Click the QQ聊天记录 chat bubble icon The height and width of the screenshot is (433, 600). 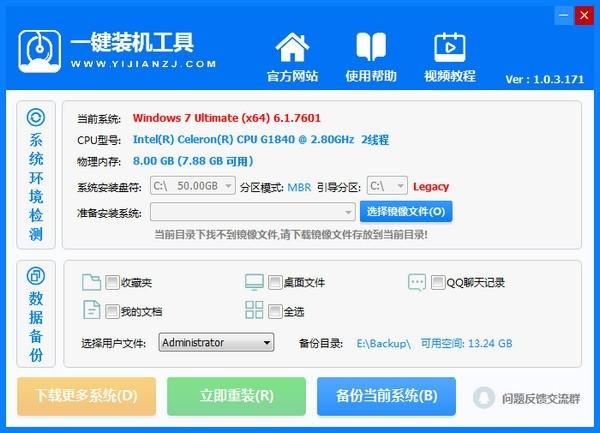tap(417, 283)
